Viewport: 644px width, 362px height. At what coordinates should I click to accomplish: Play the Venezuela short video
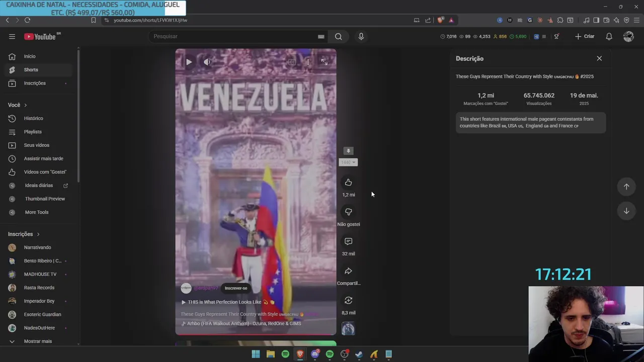[189, 62]
